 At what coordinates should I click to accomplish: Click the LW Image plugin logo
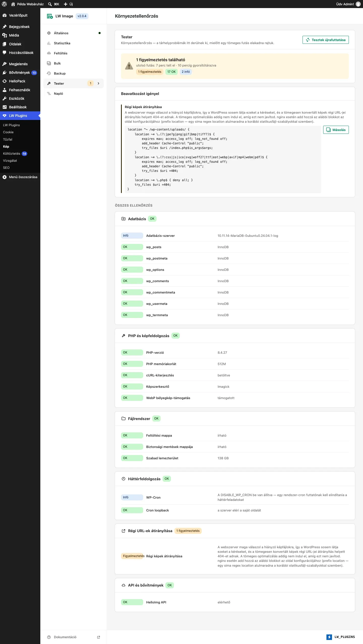coord(50,16)
